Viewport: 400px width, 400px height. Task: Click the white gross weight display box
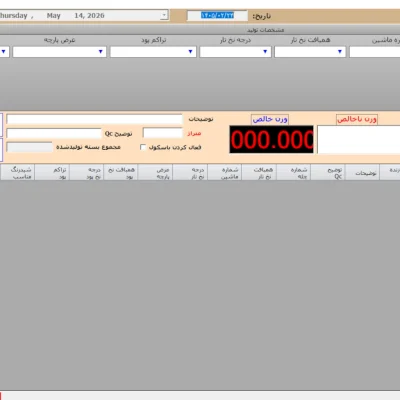[x=359, y=139]
